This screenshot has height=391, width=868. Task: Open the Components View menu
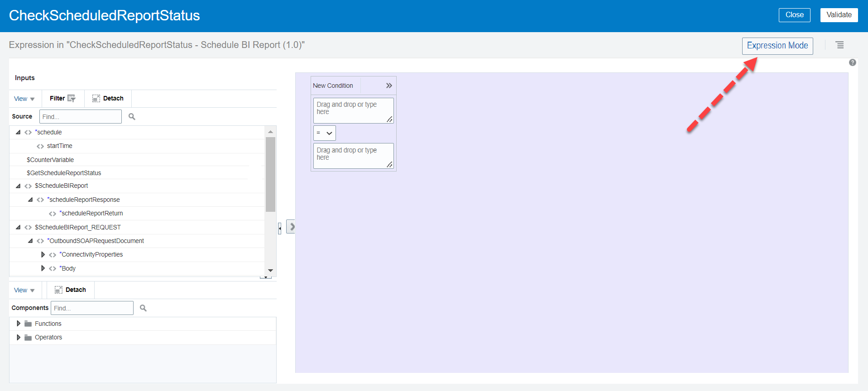click(x=24, y=290)
